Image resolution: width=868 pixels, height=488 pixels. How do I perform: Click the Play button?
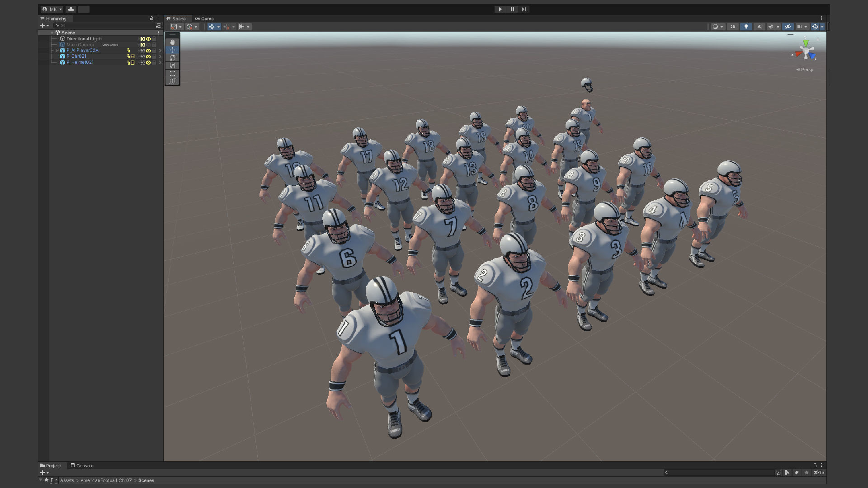click(500, 9)
